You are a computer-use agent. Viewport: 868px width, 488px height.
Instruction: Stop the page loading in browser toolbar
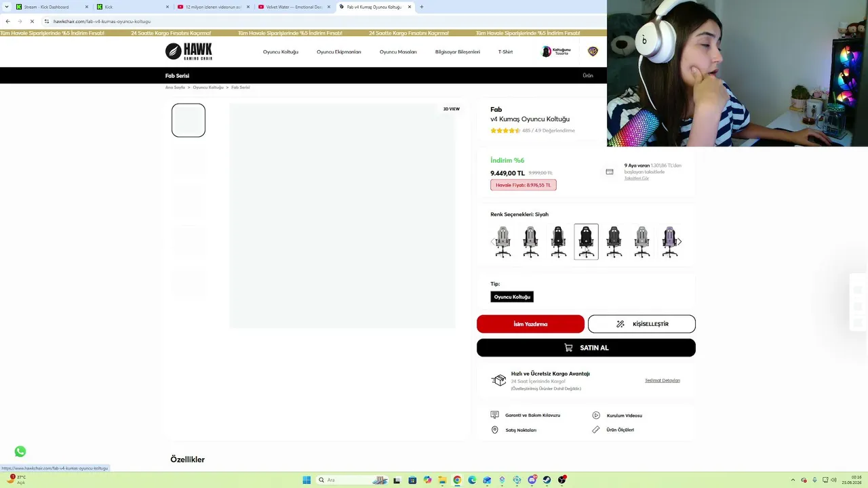32,21
